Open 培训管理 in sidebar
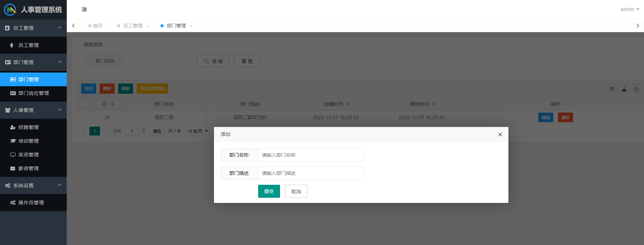This screenshot has width=644, height=245. pos(33,141)
